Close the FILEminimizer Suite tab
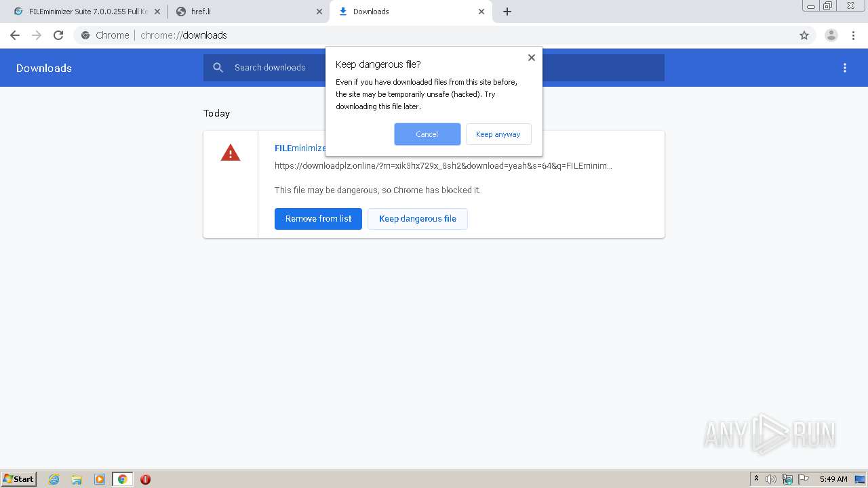Screen dimensions: 868x488 click(x=157, y=12)
